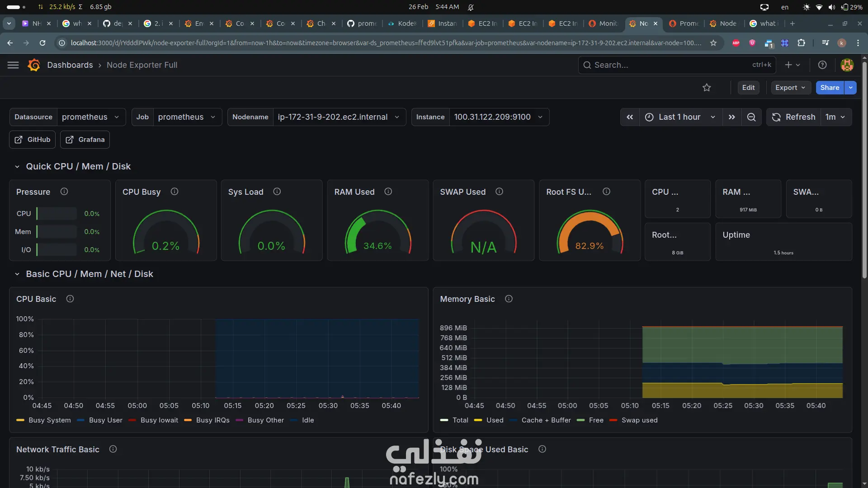This screenshot has width=868, height=488.
Task: Zoom out time range magnifier icon
Action: (x=751, y=117)
